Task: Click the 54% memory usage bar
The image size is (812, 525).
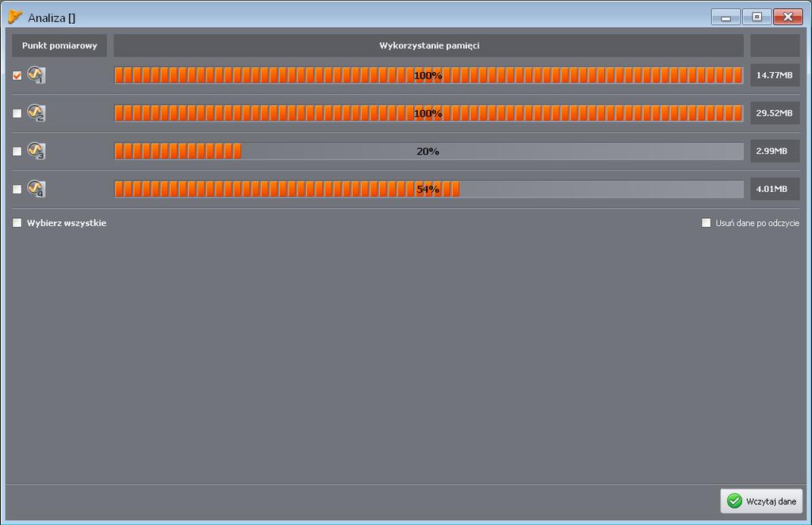Action: coord(429,189)
